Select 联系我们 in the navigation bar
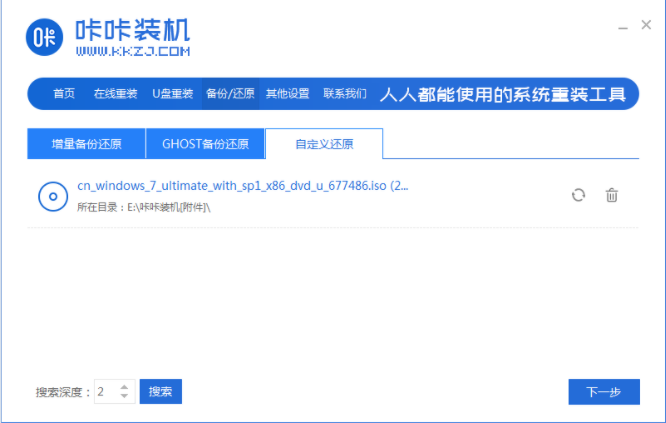Viewport: 666px width, 423px height. coord(344,94)
